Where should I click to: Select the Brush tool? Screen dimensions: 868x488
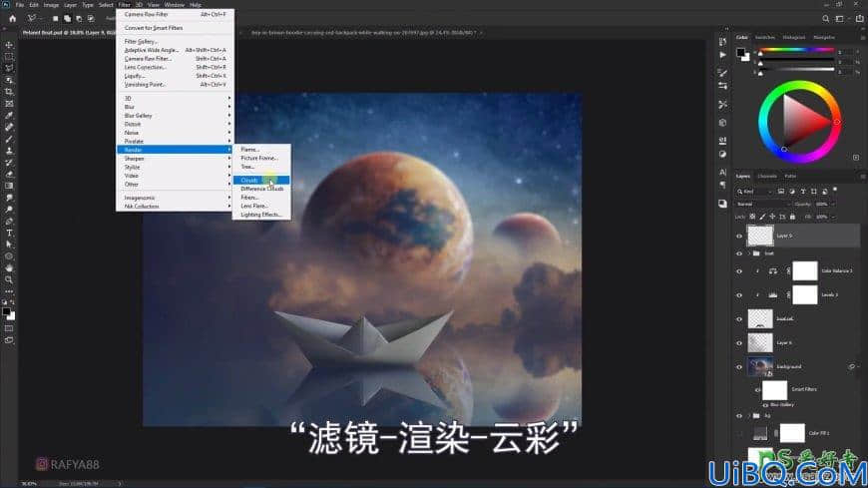[9, 139]
